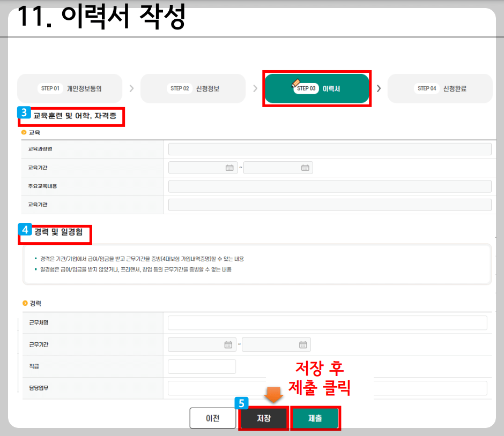504x436 pixels.
Task: Switch to the STEP 02 신청정보 step
Action: pos(193,88)
